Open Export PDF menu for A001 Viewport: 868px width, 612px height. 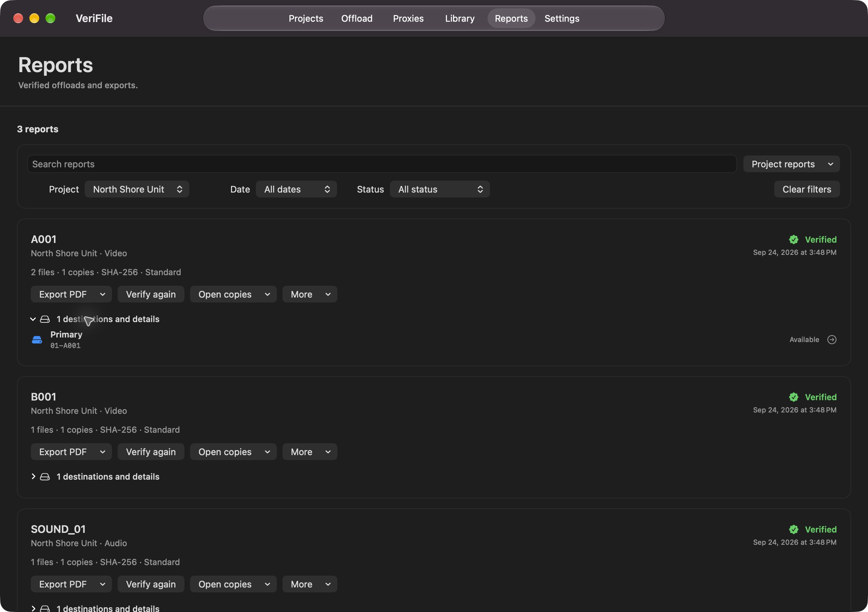(71, 294)
